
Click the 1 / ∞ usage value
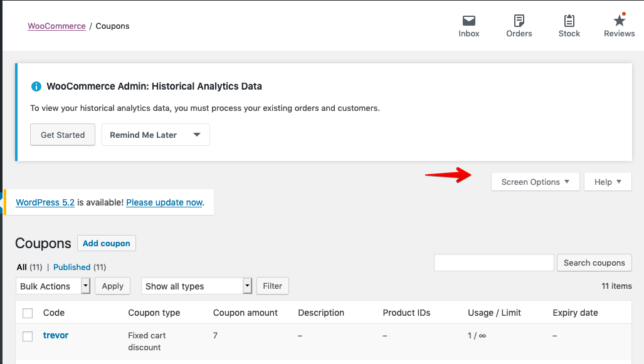click(x=477, y=336)
